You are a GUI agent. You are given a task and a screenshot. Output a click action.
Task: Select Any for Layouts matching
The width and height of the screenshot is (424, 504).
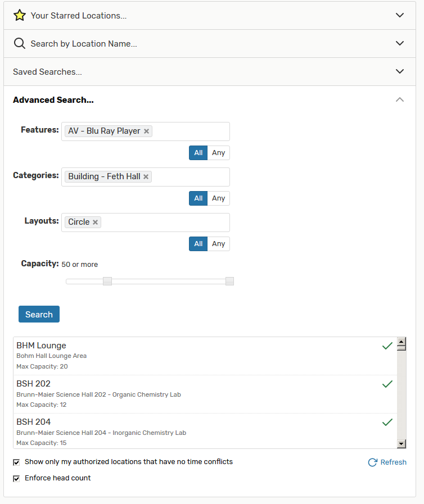pyautogui.click(x=218, y=244)
